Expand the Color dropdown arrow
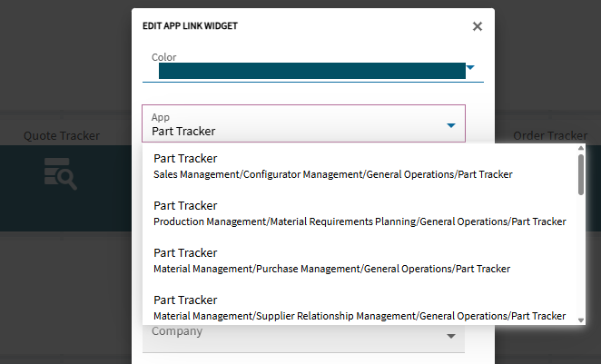 coord(470,67)
